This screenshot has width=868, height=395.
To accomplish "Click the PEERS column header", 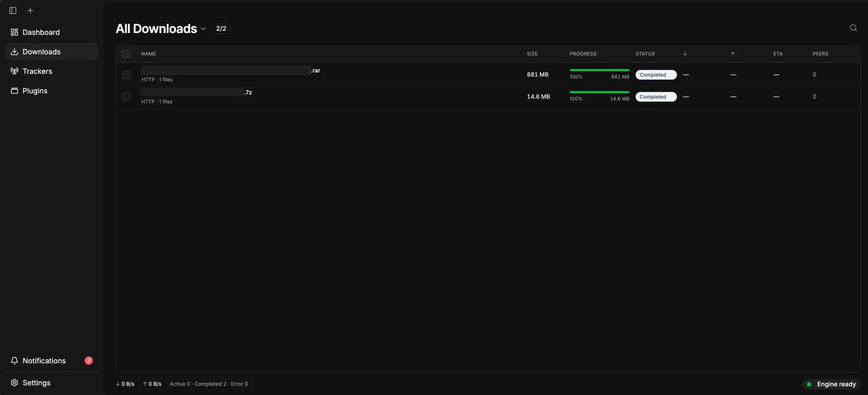I will pyautogui.click(x=820, y=54).
